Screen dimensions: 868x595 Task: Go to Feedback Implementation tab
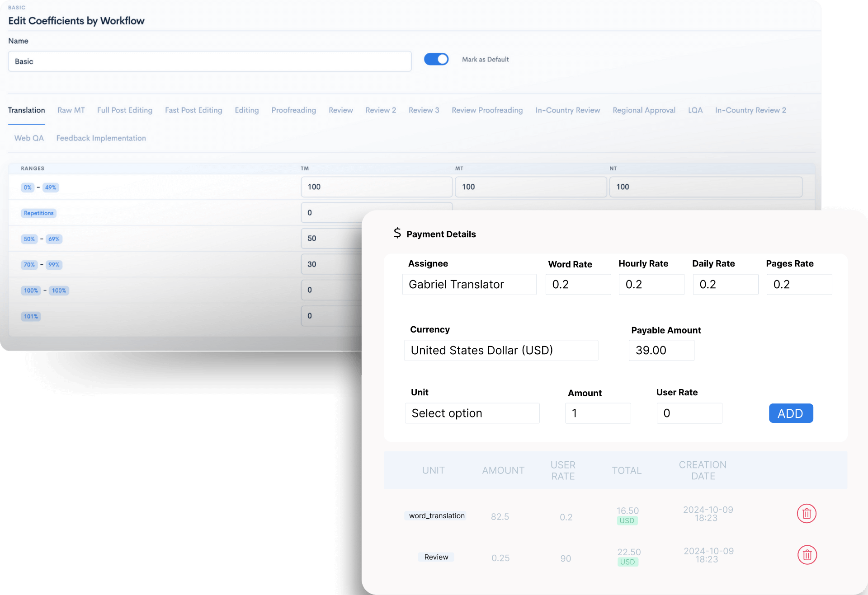coord(101,138)
